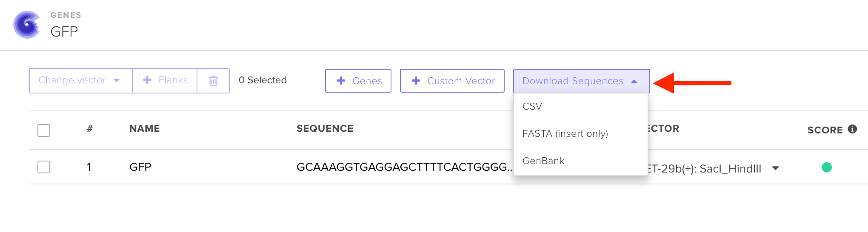The height and width of the screenshot is (232, 868).
Task: Click the purple swirl app logo
Action: [x=27, y=25]
